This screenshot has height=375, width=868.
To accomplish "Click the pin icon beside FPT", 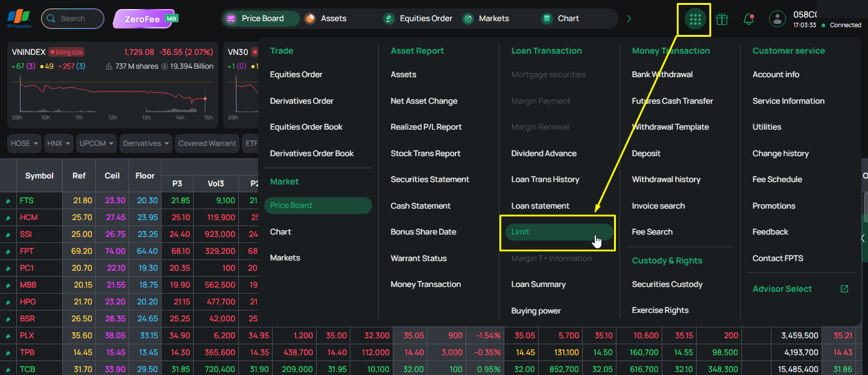I will [8, 251].
